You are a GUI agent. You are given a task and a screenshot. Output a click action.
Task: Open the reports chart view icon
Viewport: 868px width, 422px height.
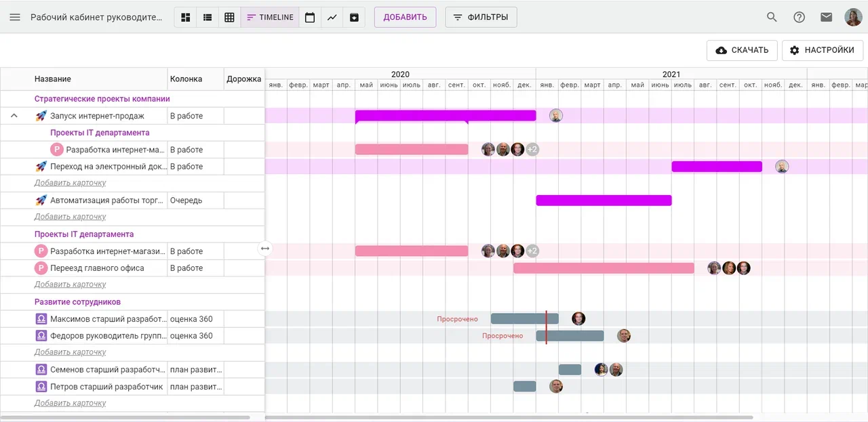pos(332,17)
